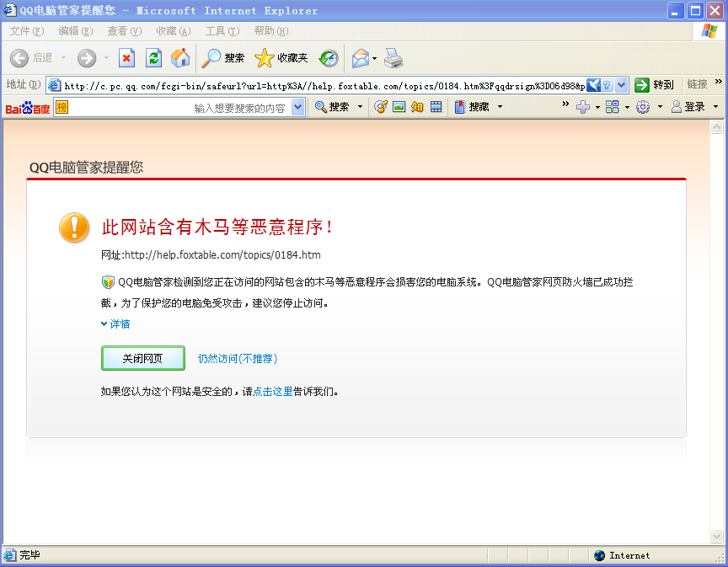
Task: Click the scrollbar down arrow
Action: click(716, 536)
